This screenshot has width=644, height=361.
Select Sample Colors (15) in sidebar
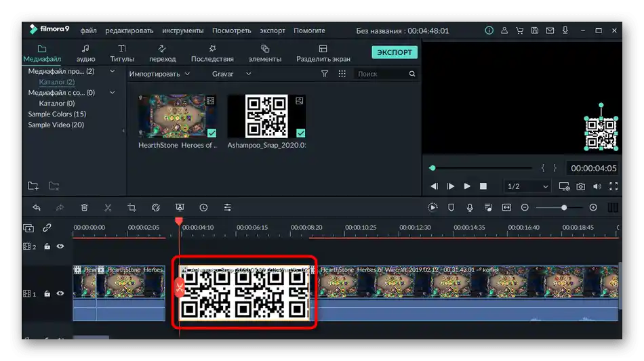click(57, 114)
